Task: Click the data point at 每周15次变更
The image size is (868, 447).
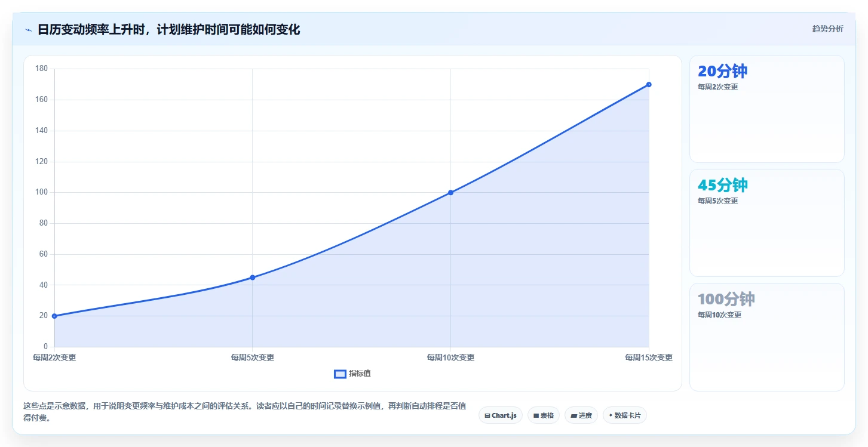Action: click(649, 84)
